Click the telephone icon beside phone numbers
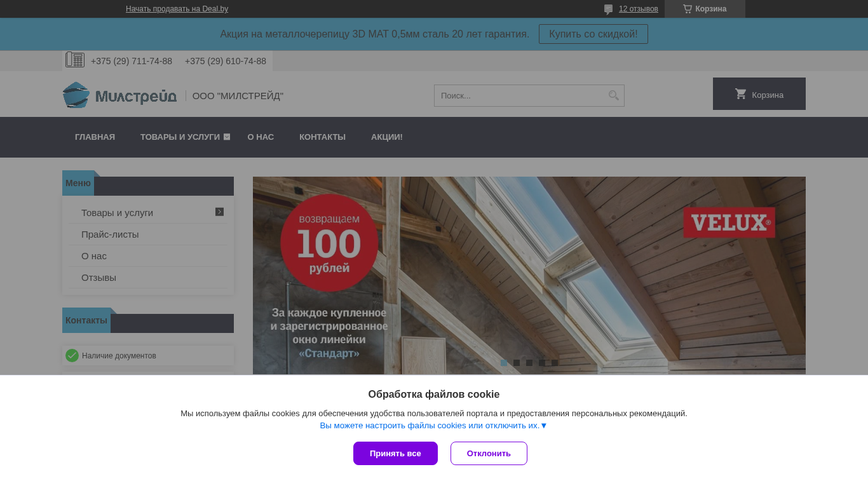The height and width of the screenshot is (488, 868). [x=75, y=60]
